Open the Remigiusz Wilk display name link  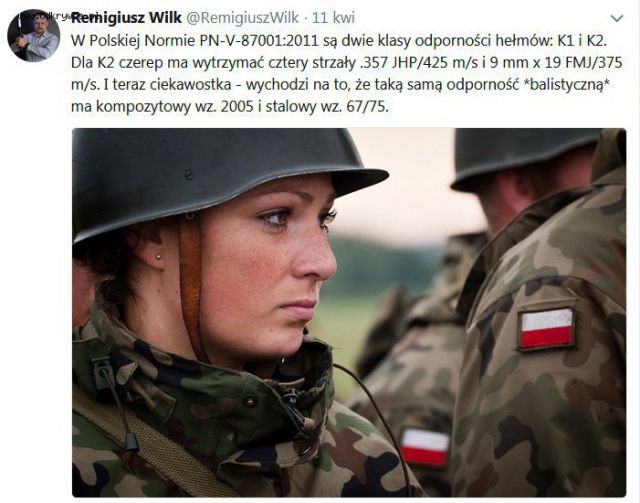(126, 18)
